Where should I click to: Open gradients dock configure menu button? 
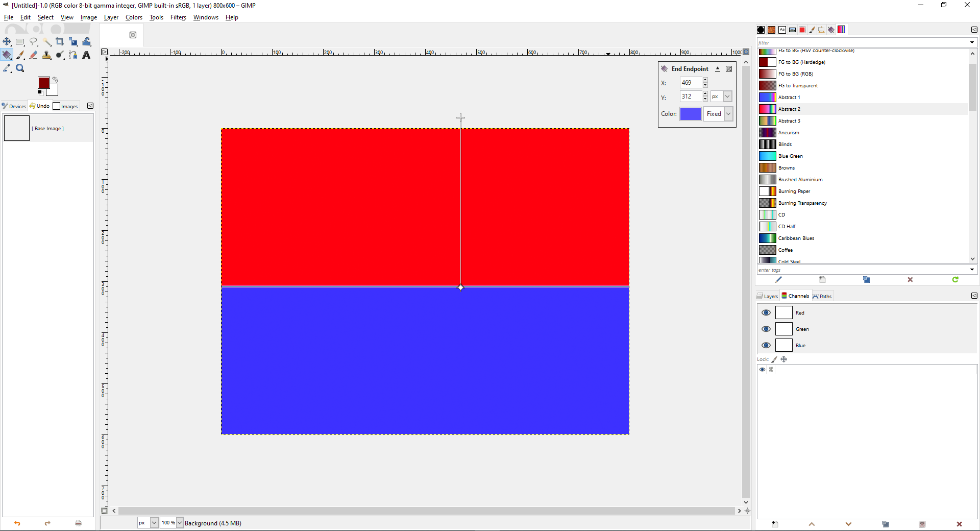pyautogui.click(x=974, y=30)
